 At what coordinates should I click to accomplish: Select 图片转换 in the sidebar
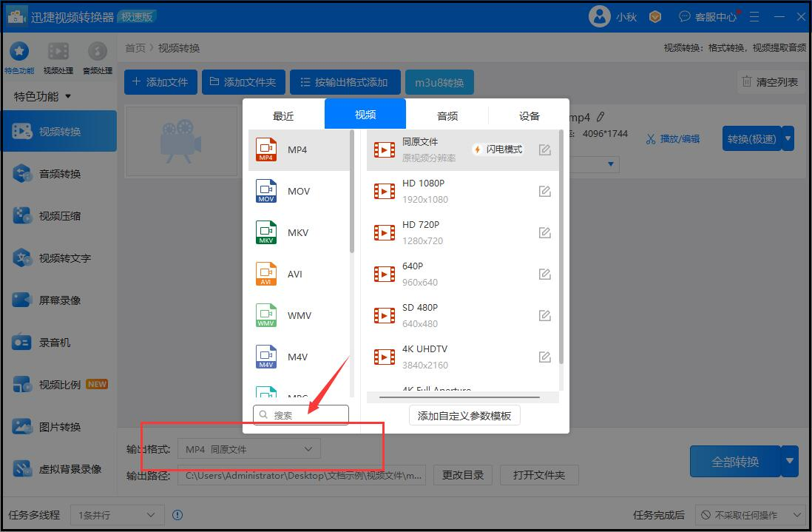tap(59, 426)
